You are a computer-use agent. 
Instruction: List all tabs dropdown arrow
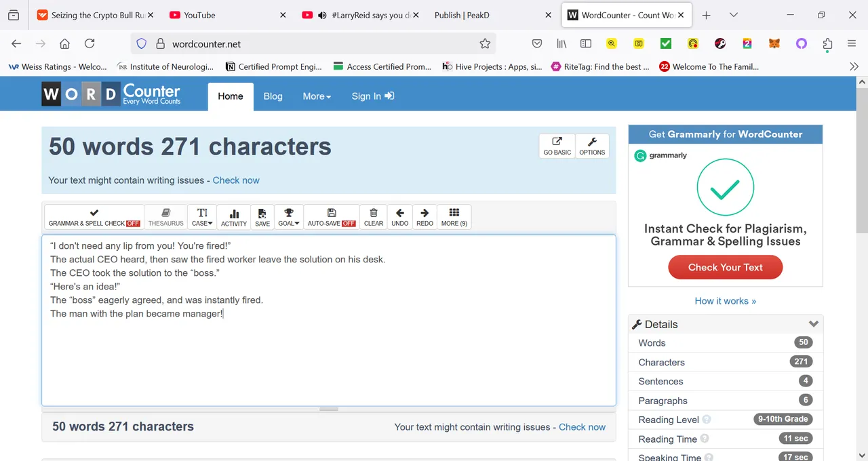pyautogui.click(x=734, y=15)
